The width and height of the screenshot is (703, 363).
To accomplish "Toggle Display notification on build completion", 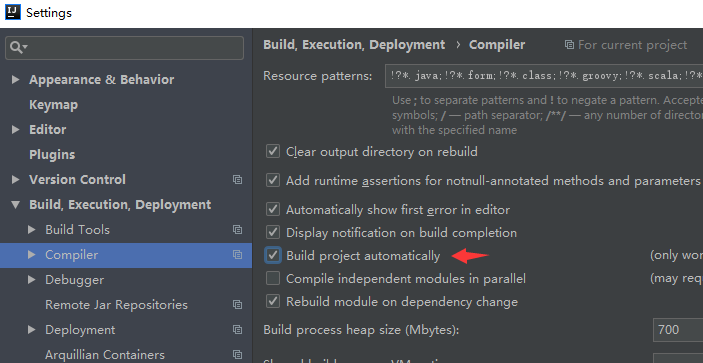I will coord(273,233).
